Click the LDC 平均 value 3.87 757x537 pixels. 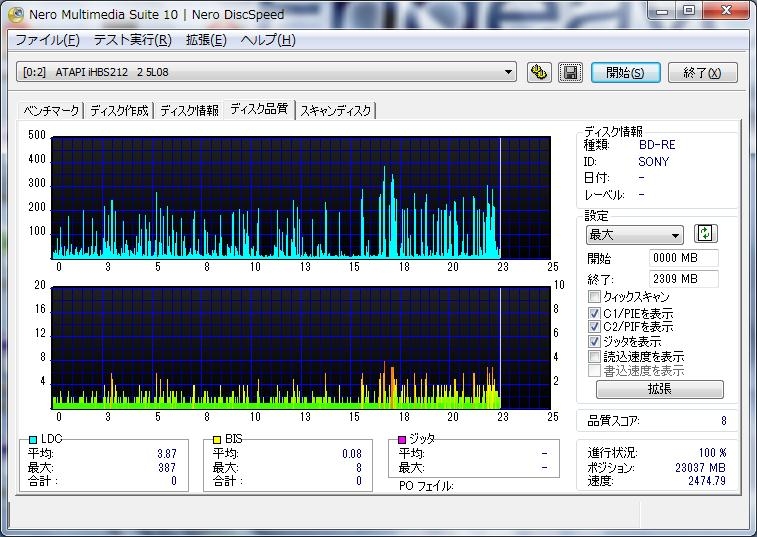(167, 453)
